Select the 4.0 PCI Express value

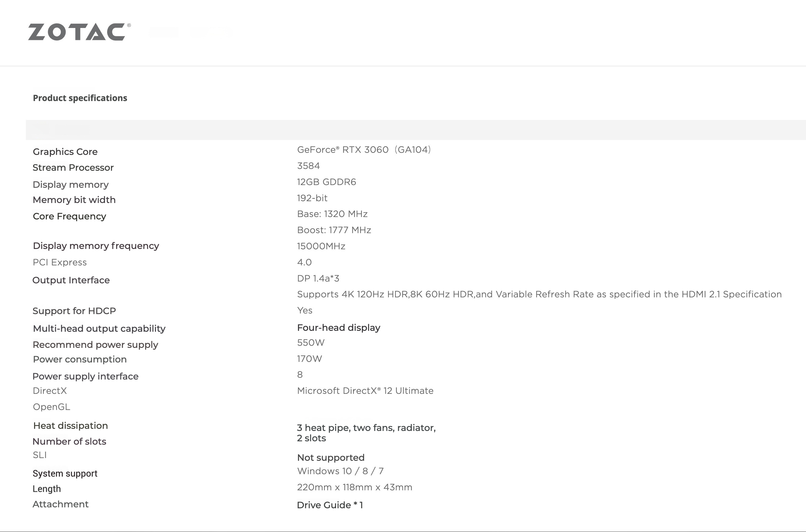[304, 262]
